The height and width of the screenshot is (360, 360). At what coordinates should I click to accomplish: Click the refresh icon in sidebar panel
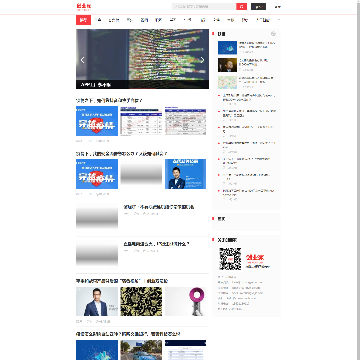click(273, 34)
